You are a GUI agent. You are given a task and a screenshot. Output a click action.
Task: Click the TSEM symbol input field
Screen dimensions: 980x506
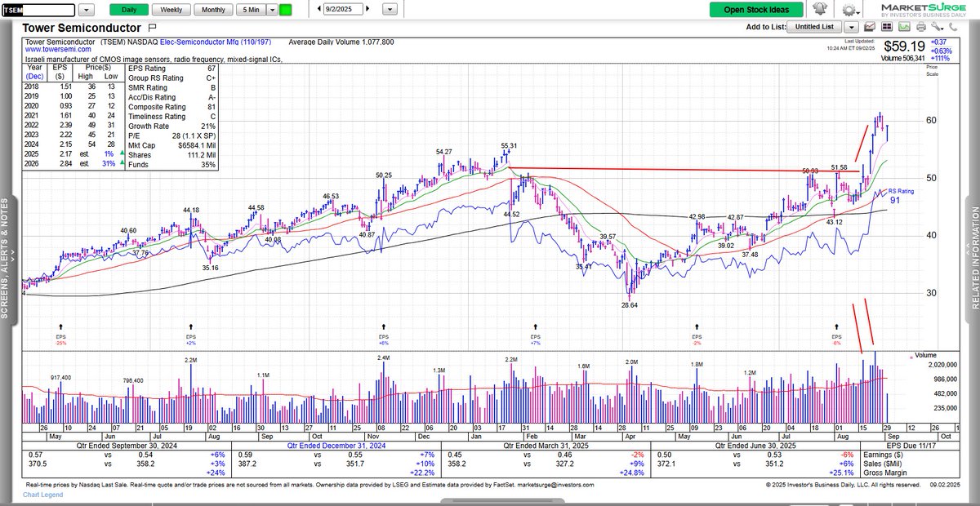coord(40,10)
